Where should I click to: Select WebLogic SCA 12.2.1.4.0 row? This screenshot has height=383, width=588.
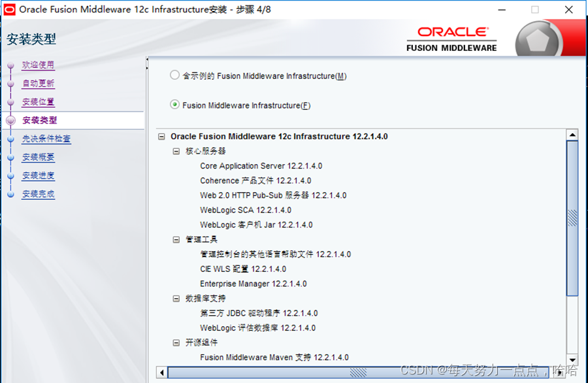pos(246,210)
